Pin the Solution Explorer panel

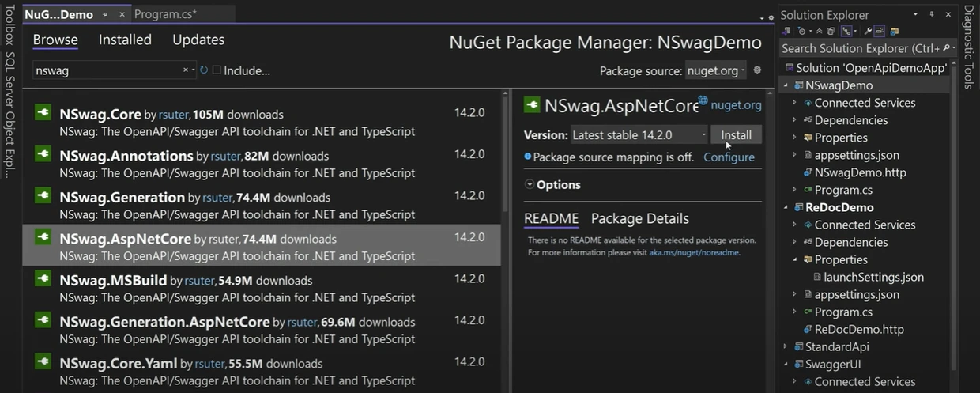tap(932, 14)
